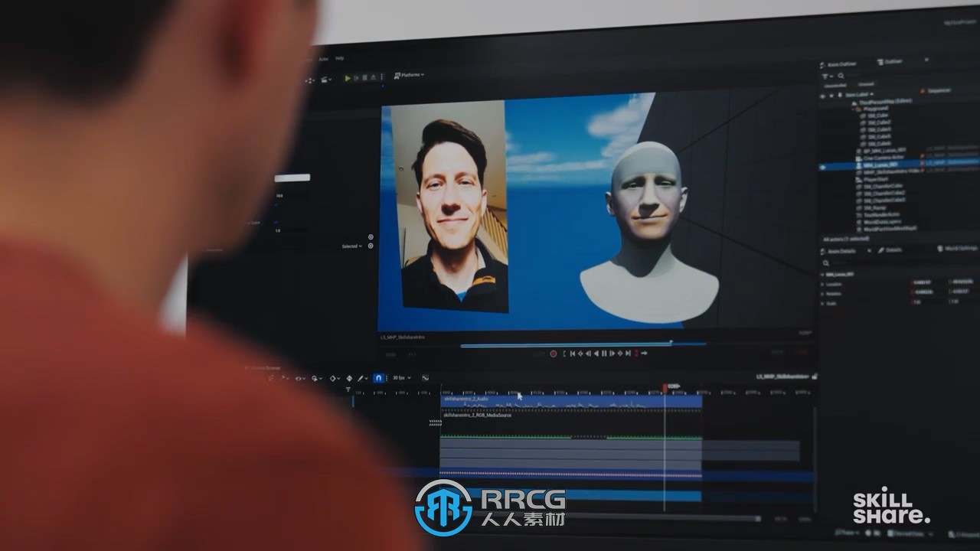Select WorldDataLayers in the Outliner
The image size is (980, 551).
[883, 222]
